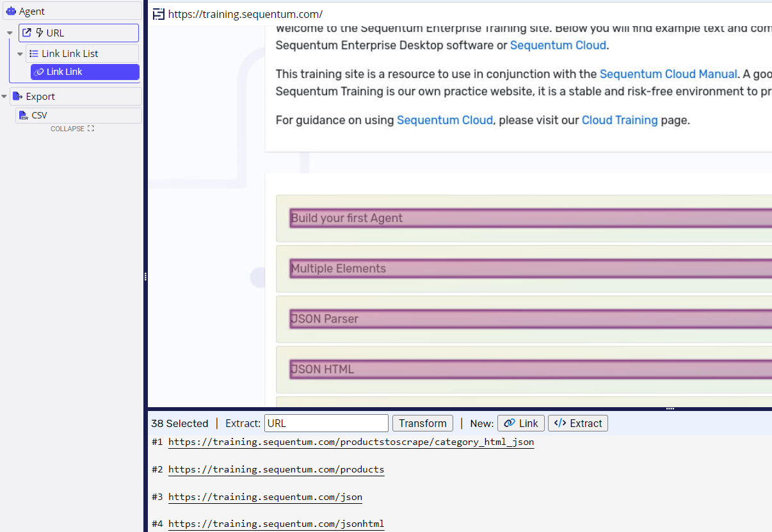This screenshot has height=532, width=772.
Task: Expand the Multiple Elements section
Action: coord(530,268)
